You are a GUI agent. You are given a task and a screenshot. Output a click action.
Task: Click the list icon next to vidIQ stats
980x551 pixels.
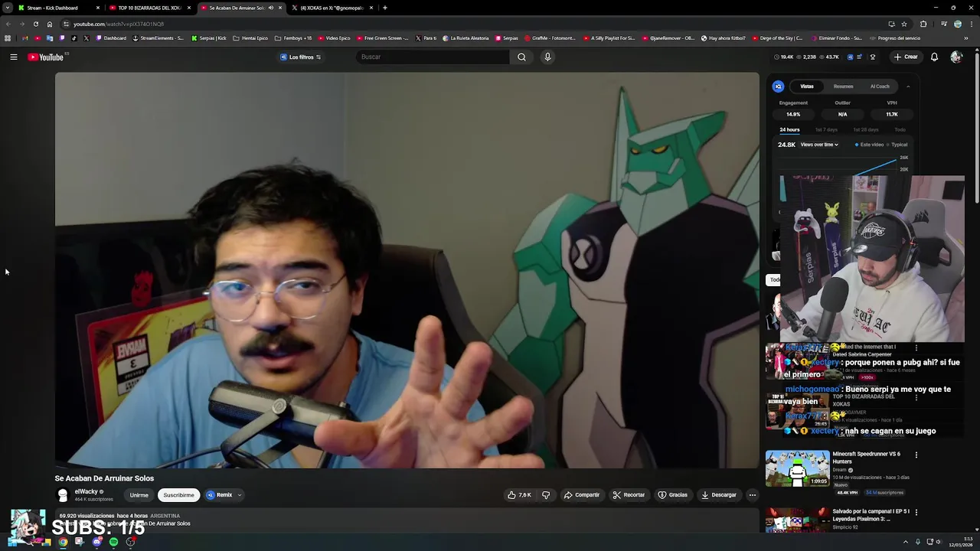pyautogui.click(x=859, y=57)
